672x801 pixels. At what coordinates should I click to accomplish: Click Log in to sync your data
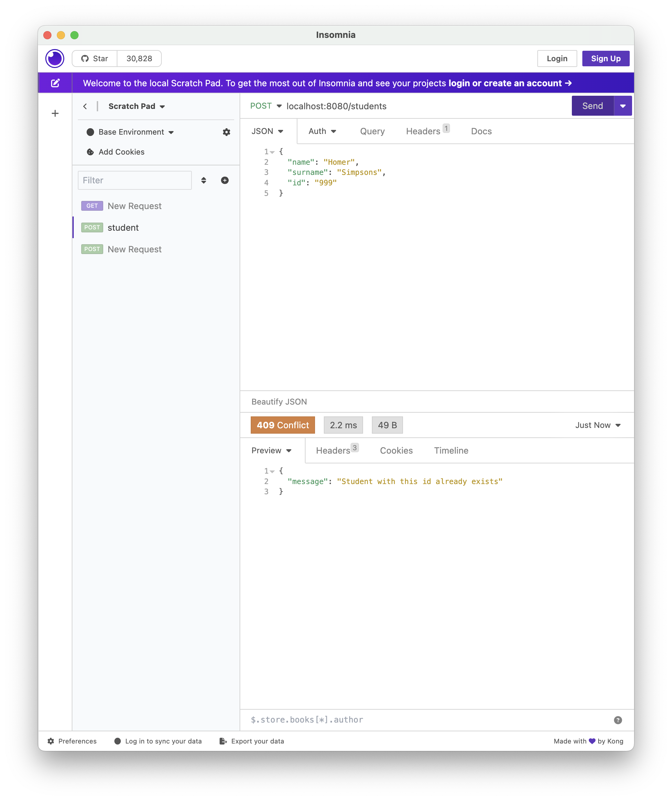coord(158,741)
